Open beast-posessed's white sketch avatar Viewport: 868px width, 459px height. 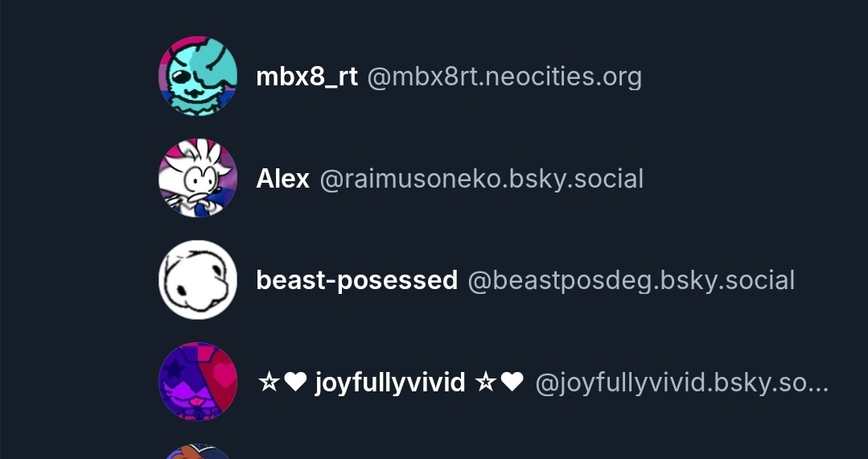pyautogui.click(x=198, y=280)
